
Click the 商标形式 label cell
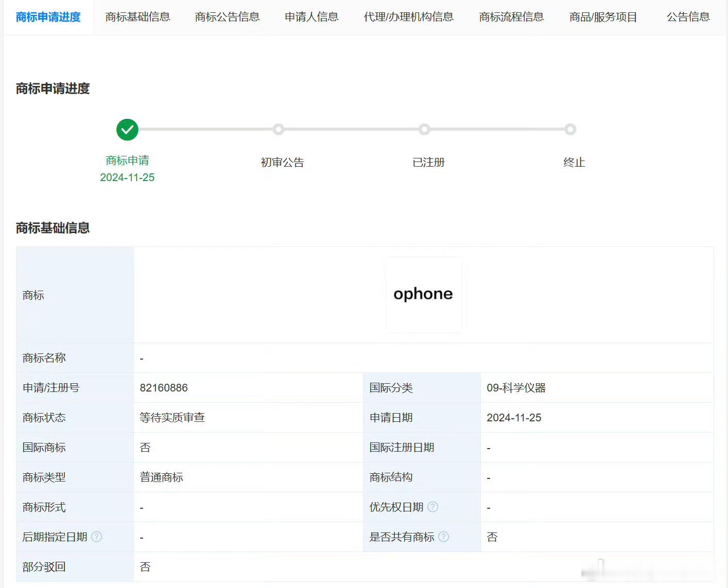[75, 507]
